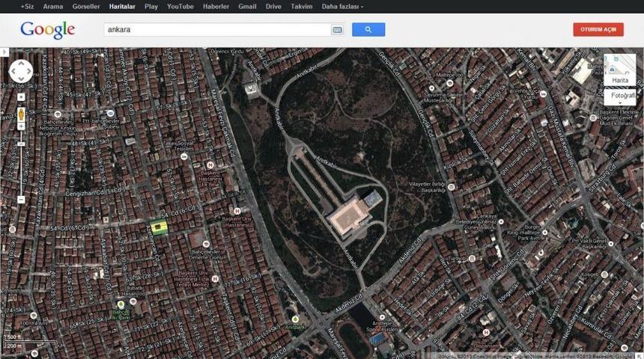Click the Başkent Elektrik Dağıtım marker
The image size is (644, 359).
coord(593,117)
